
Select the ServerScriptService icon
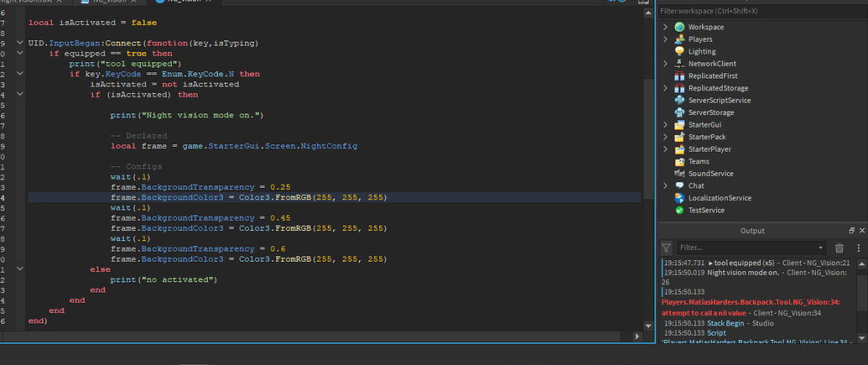pos(679,100)
